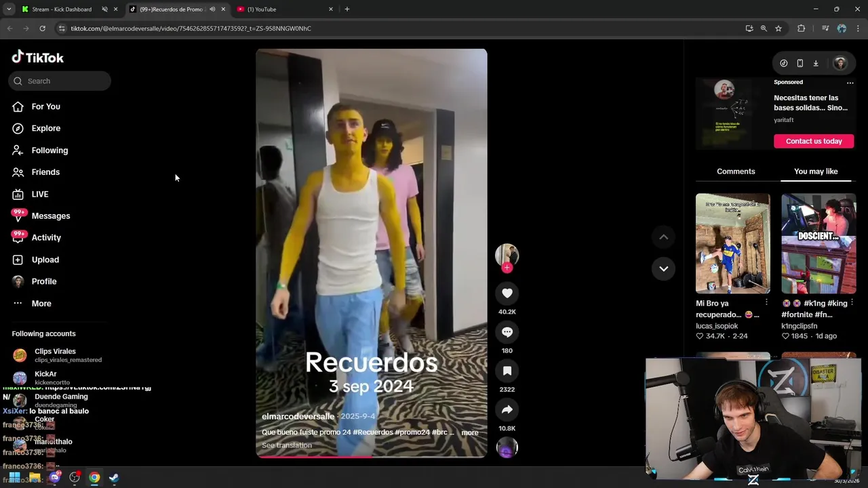Click the phone app icon in top pill
Image resolution: width=868 pixels, height=488 pixels.
coord(800,63)
